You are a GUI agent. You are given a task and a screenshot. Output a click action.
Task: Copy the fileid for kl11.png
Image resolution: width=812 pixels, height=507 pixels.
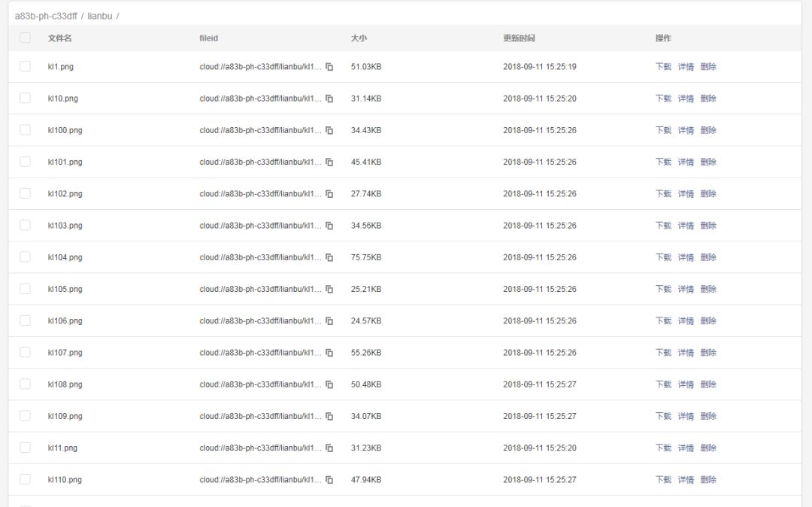(x=329, y=448)
